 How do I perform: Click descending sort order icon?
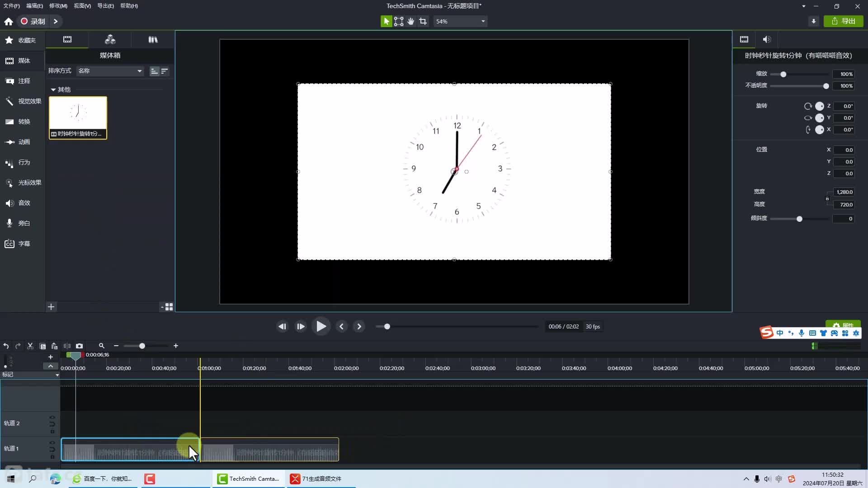click(x=165, y=71)
